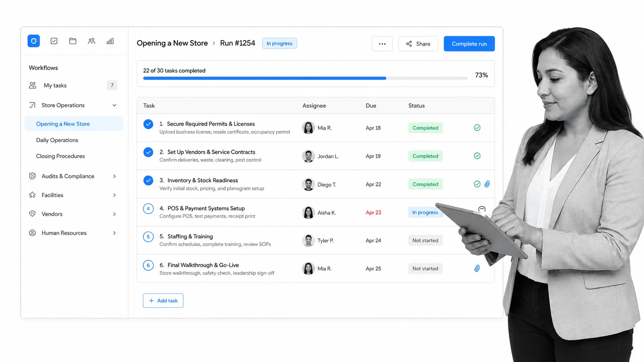Image resolution: width=644 pixels, height=362 pixels.
Task: Click the share icon in Share button
Action: coord(409,44)
